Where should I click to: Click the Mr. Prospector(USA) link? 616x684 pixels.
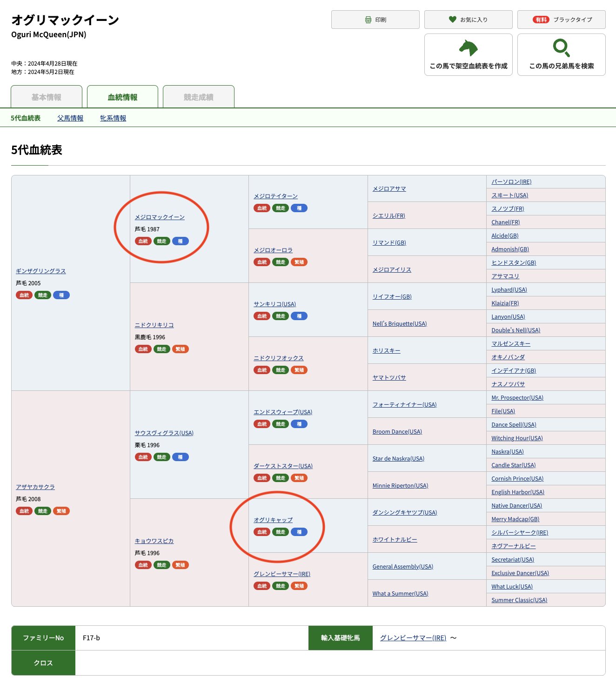(517, 397)
